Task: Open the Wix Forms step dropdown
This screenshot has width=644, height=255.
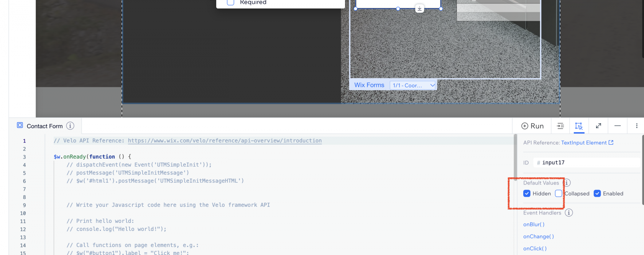Action: [x=413, y=85]
